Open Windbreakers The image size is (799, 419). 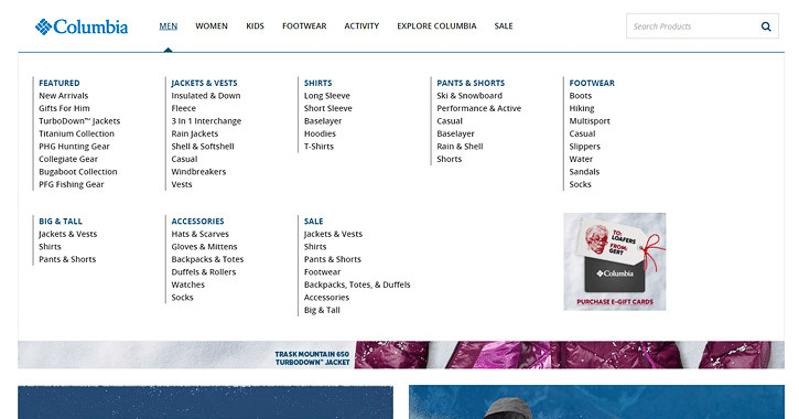pos(199,172)
